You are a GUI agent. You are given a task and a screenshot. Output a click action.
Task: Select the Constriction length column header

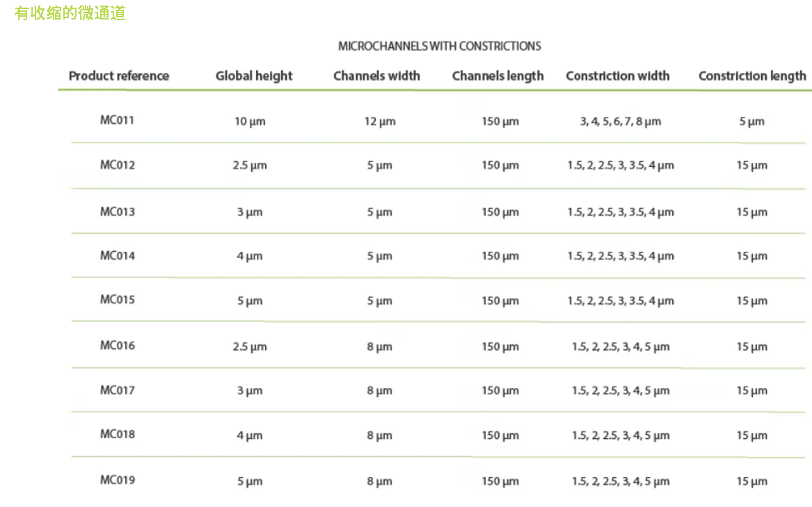point(752,76)
